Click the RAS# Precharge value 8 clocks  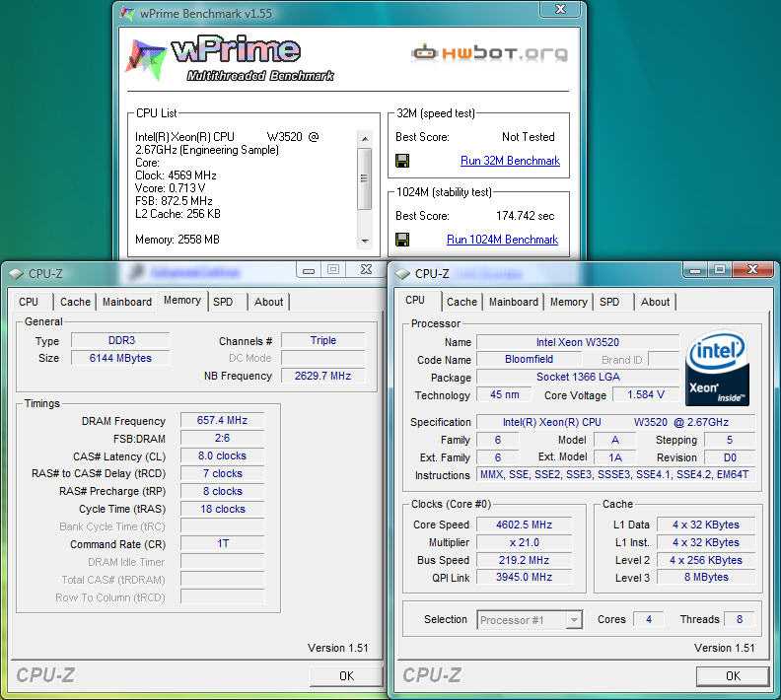pyautogui.click(x=222, y=491)
